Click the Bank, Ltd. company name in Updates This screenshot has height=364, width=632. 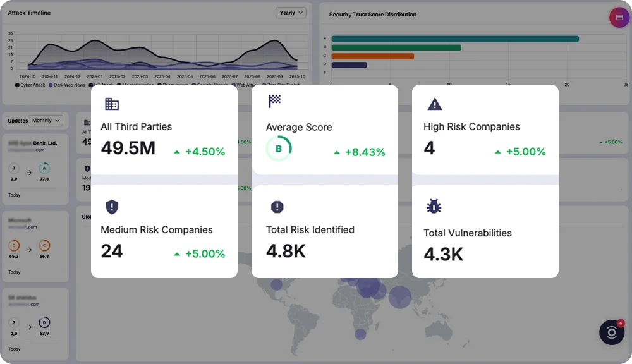click(x=45, y=143)
